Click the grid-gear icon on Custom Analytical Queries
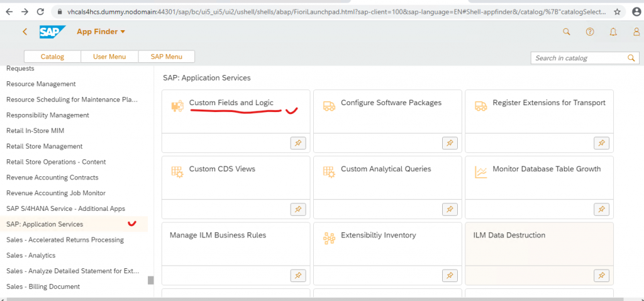This screenshot has height=301, width=644. coord(329,172)
